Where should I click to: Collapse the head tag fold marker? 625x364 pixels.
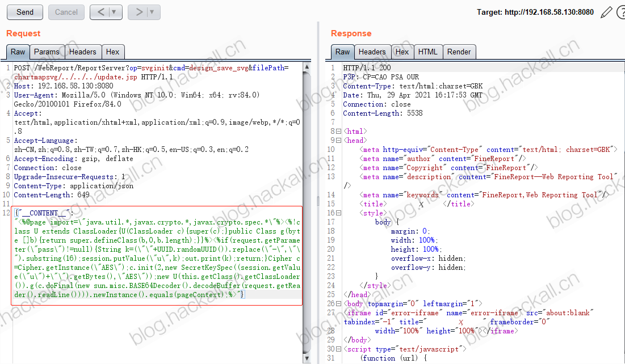tap(338, 140)
